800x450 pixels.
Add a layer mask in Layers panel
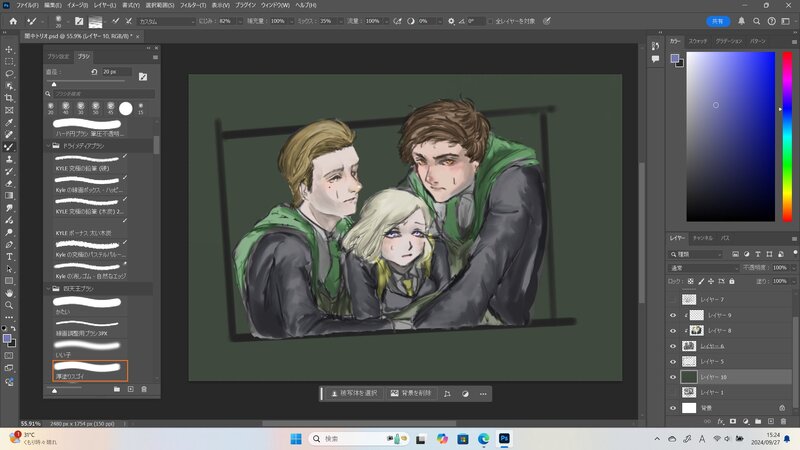[x=733, y=421]
